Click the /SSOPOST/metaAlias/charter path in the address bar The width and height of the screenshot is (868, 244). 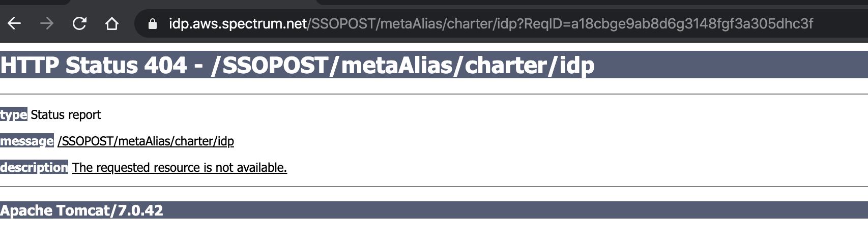point(402,24)
